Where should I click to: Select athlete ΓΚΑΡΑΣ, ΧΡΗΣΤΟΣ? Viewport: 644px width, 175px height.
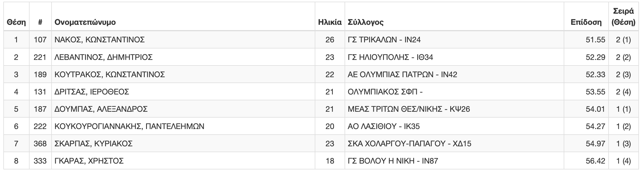pos(89,161)
